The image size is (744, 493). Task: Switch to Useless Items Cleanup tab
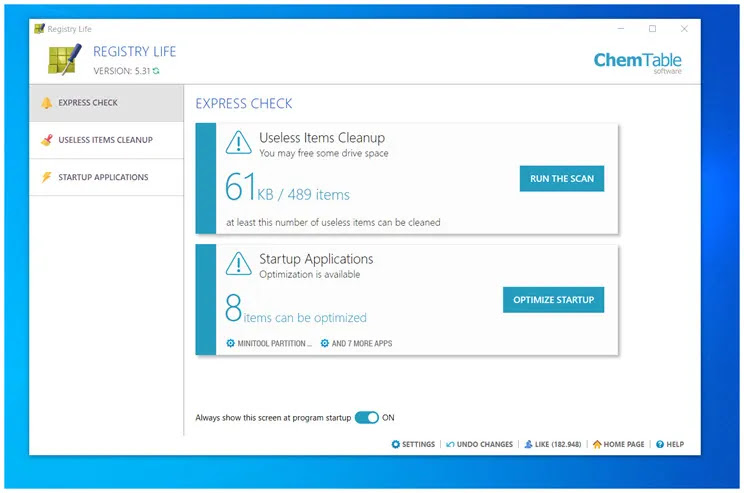pos(106,140)
